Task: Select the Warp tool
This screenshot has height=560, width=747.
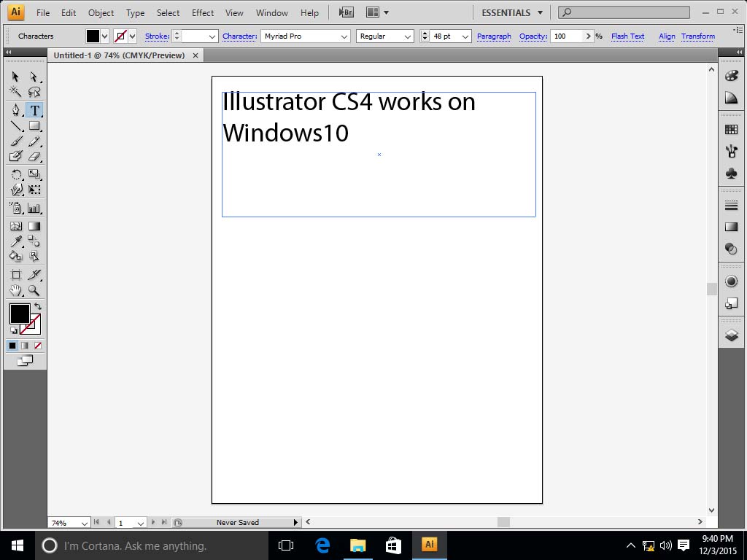Action: pyautogui.click(x=16, y=190)
